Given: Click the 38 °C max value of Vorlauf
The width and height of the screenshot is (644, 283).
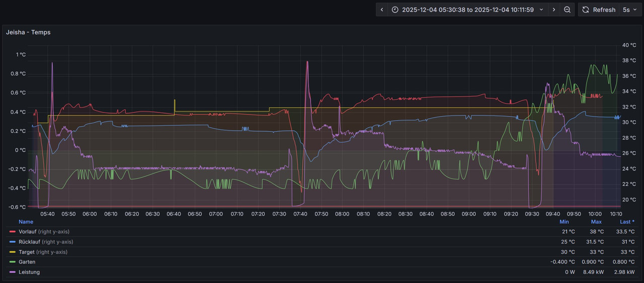Looking at the screenshot, I should click(x=597, y=232).
